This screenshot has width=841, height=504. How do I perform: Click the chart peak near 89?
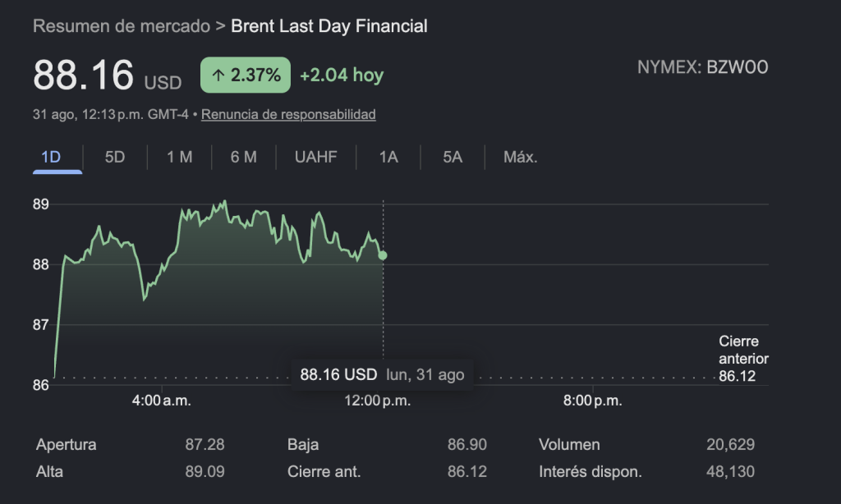click(x=225, y=202)
